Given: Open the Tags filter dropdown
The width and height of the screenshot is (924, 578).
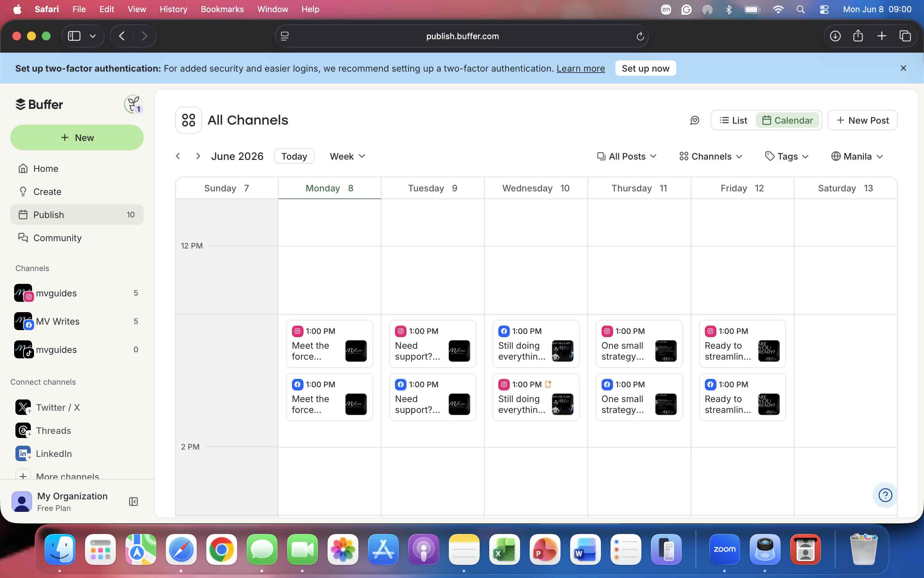Looking at the screenshot, I should pyautogui.click(x=787, y=156).
